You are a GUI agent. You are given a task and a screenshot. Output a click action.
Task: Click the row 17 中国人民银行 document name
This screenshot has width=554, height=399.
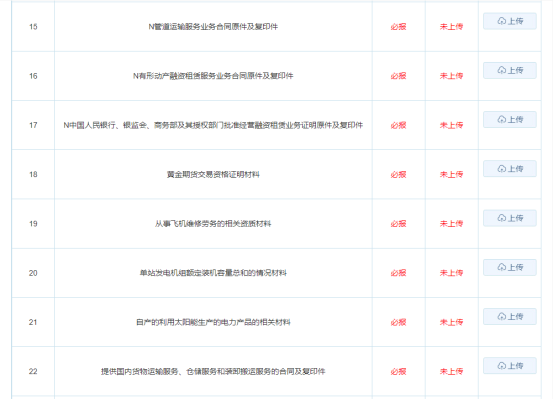[213, 125]
